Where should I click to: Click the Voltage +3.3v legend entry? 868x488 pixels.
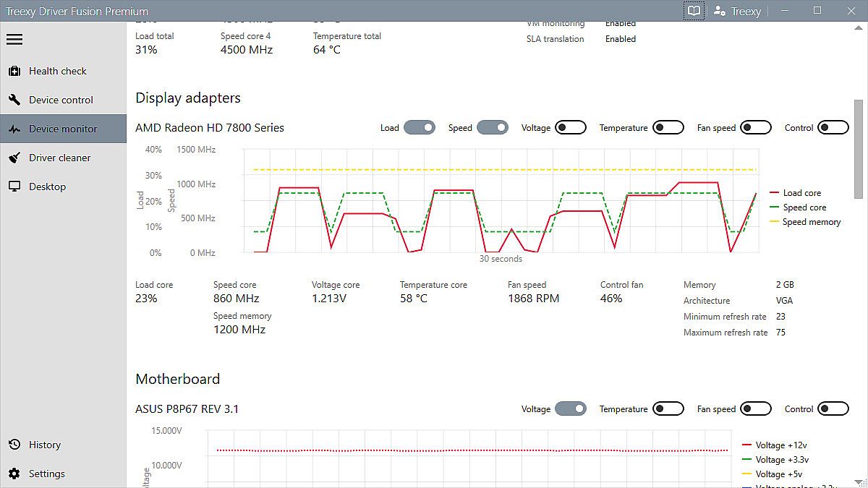point(775,460)
